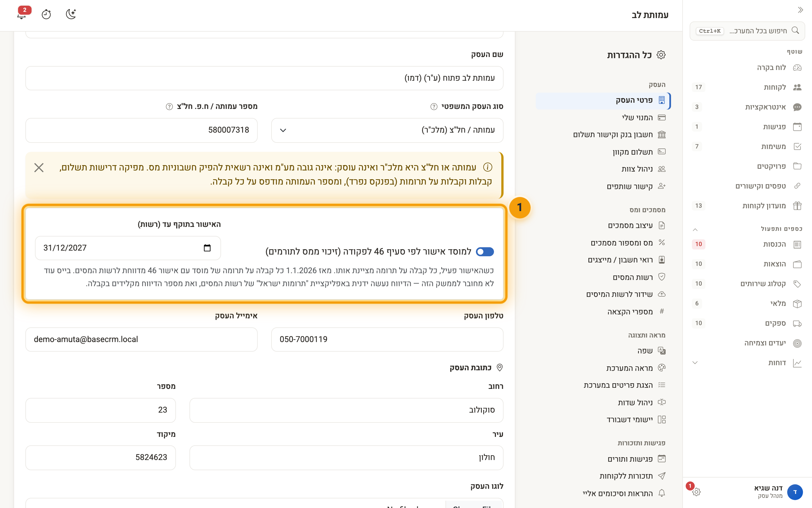The image size is (812, 508).
Task: Click the timer stopwatch icon
Action: tap(46, 14)
